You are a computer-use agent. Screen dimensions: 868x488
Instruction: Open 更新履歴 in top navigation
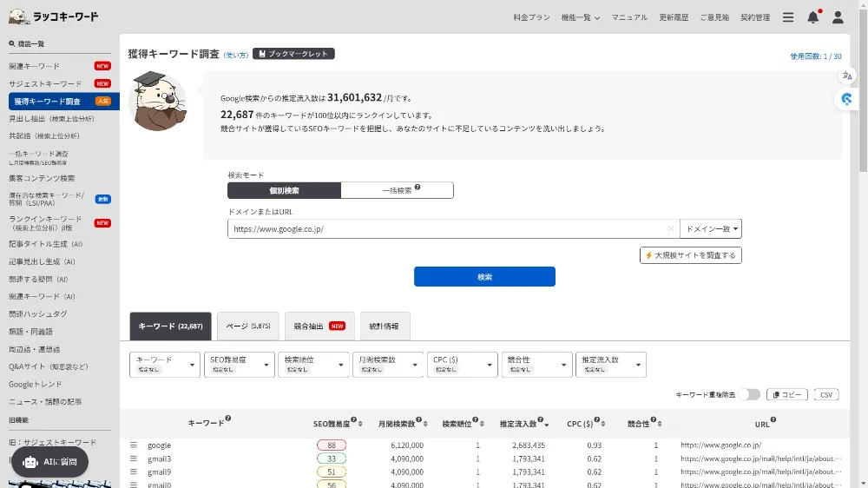tap(674, 17)
